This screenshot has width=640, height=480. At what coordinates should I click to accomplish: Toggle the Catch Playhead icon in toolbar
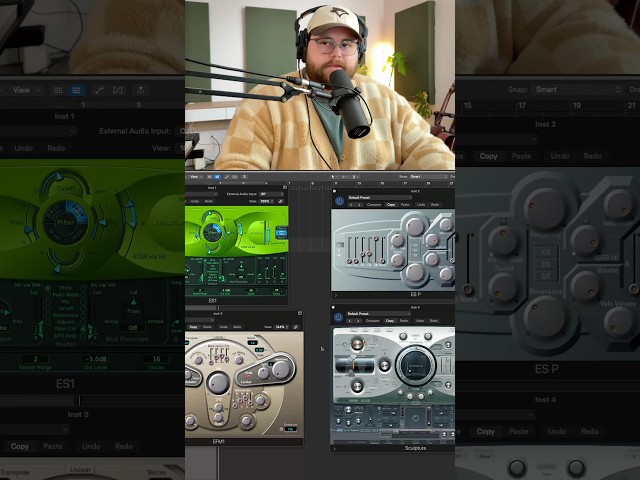click(244, 177)
